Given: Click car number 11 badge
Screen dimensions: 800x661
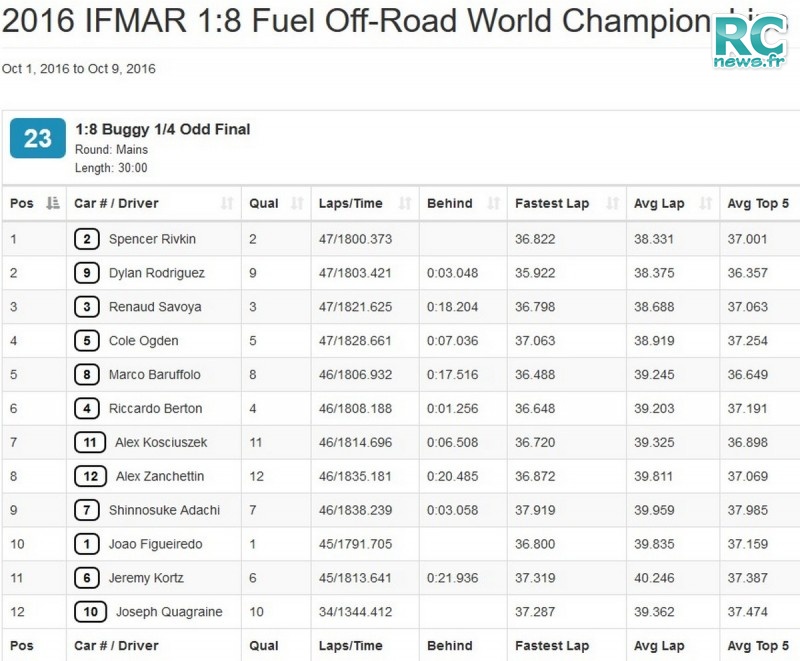Looking at the screenshot, I should [x=90, y=442].
